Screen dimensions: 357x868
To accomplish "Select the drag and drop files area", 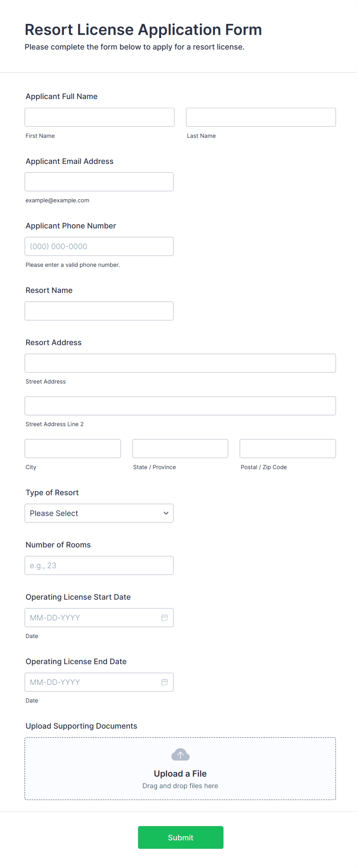I will click(180, 769).
